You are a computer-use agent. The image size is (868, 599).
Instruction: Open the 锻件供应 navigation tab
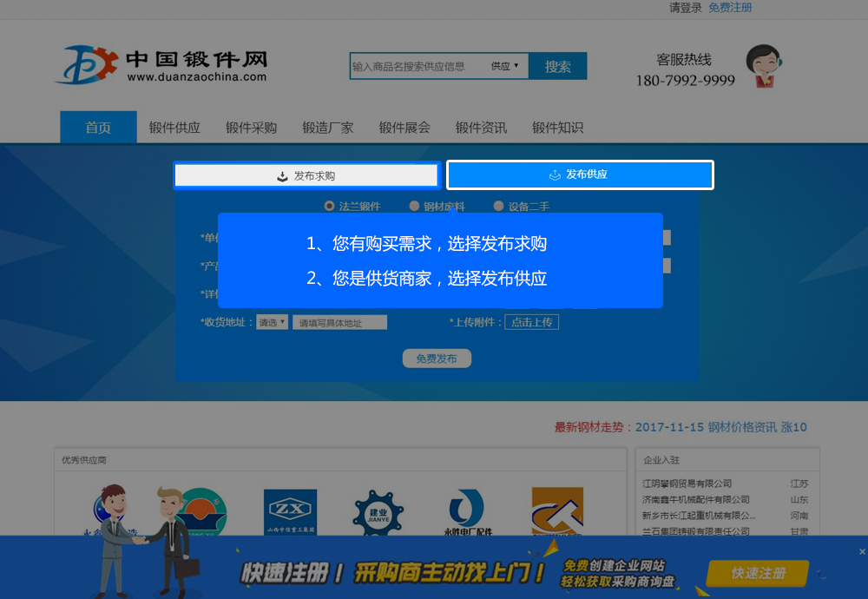(x=174, y=128)
